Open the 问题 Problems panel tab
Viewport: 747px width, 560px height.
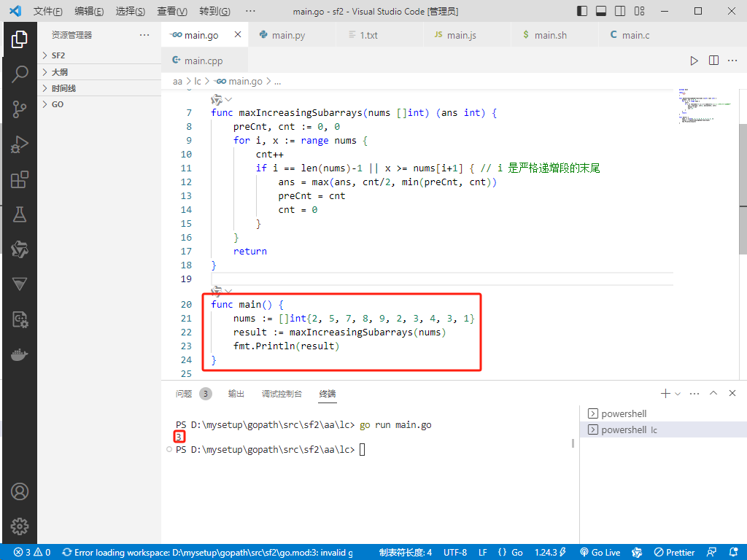tap(184, 394)
